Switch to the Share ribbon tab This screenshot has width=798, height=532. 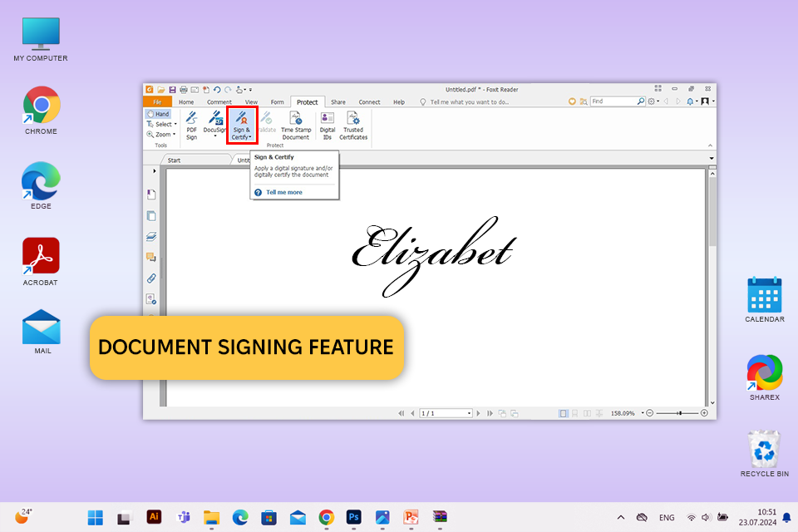[338, 101]
